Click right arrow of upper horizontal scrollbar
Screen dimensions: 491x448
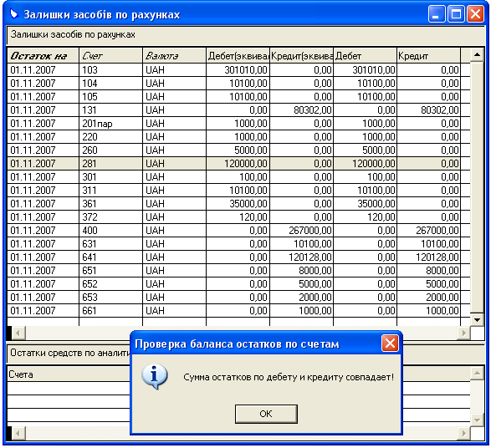[463, 333]
